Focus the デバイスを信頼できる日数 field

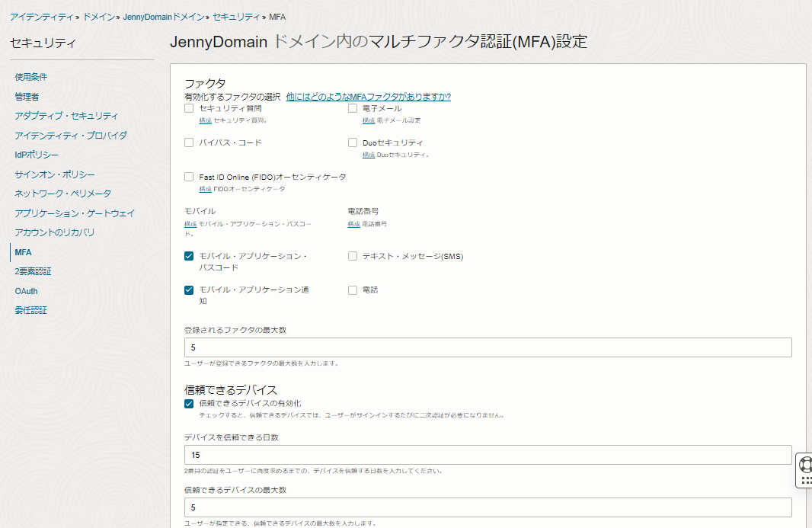(x=488, y=455)
